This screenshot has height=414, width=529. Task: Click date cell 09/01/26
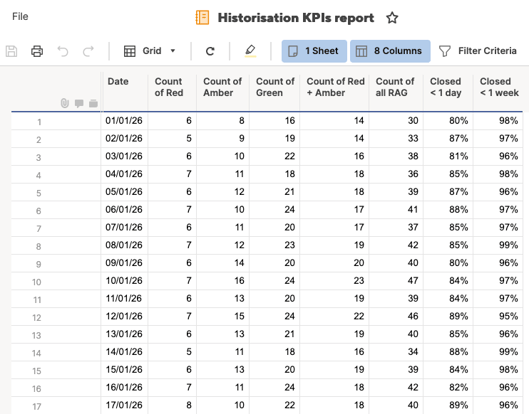124,263
